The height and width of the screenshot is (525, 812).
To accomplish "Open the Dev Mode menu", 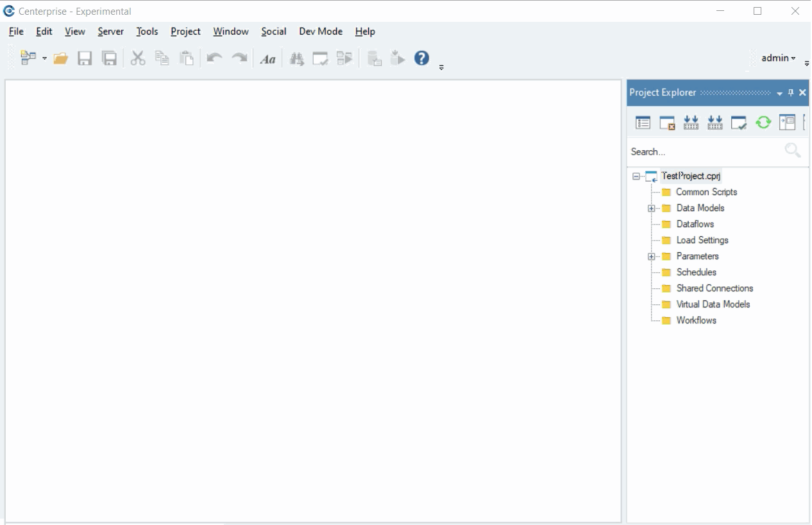I will coord(321,31).
